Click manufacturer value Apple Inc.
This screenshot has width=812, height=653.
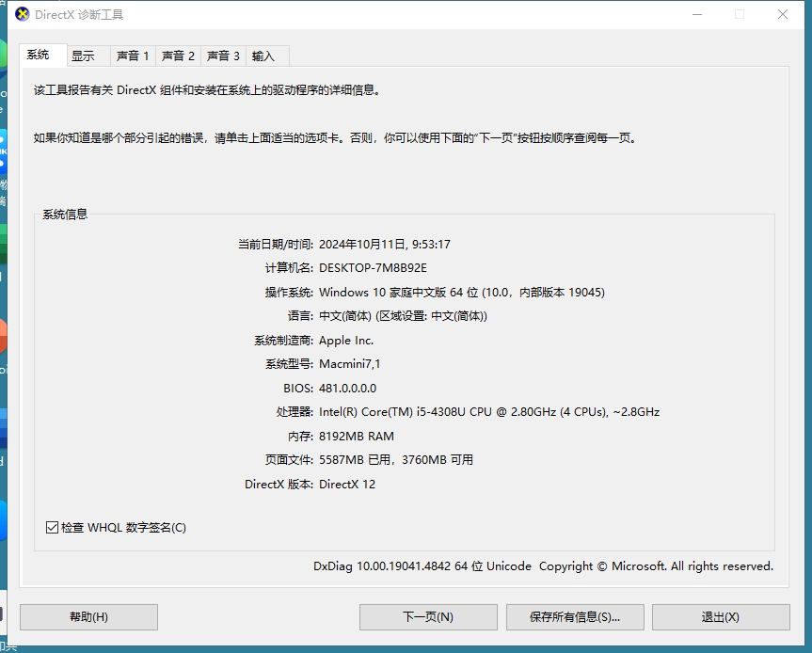click(346, 341)
